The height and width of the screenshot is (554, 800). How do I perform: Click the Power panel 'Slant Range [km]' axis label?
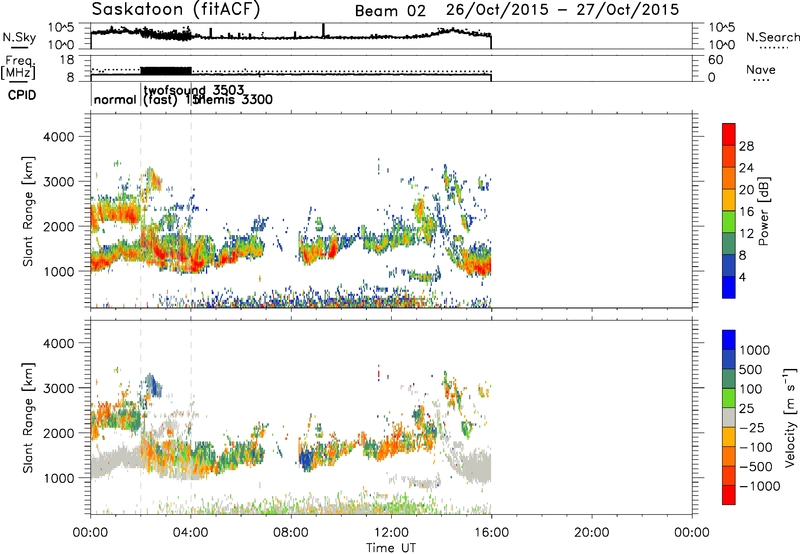[x=28, y=211]
